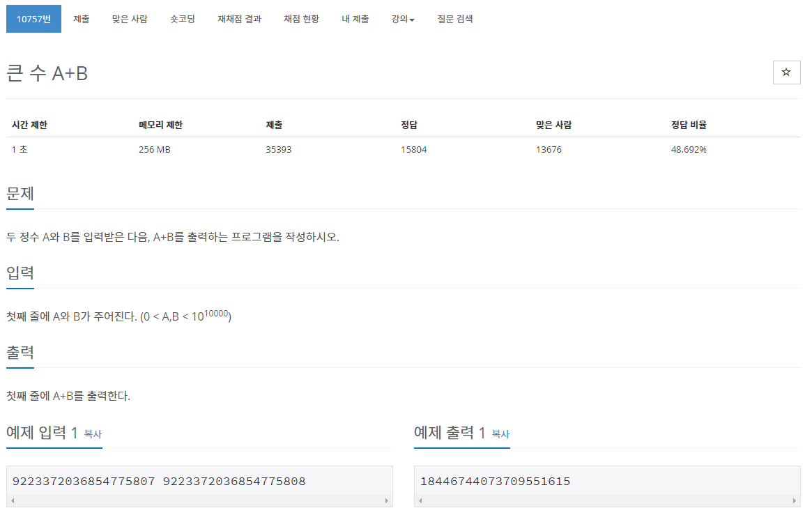Open the 질문 검색 tab
The width and height of the screenshot is (812, 522).
(x=454, y=19)
